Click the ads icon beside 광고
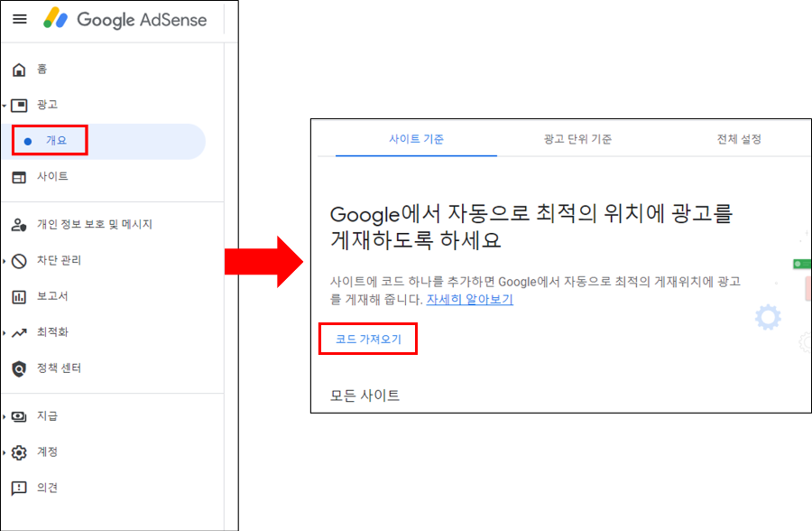Screen dimensions: 812x531 tap(19, 106)
